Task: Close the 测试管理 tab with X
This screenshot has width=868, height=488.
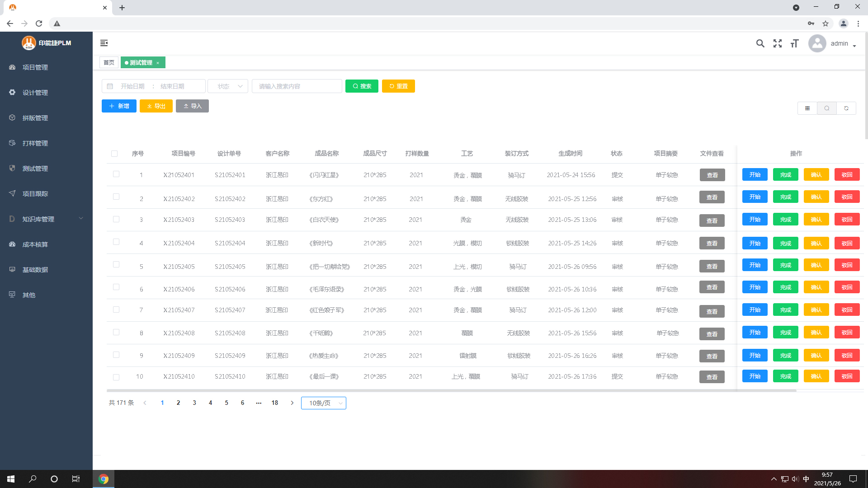Action: pos(158,63)
